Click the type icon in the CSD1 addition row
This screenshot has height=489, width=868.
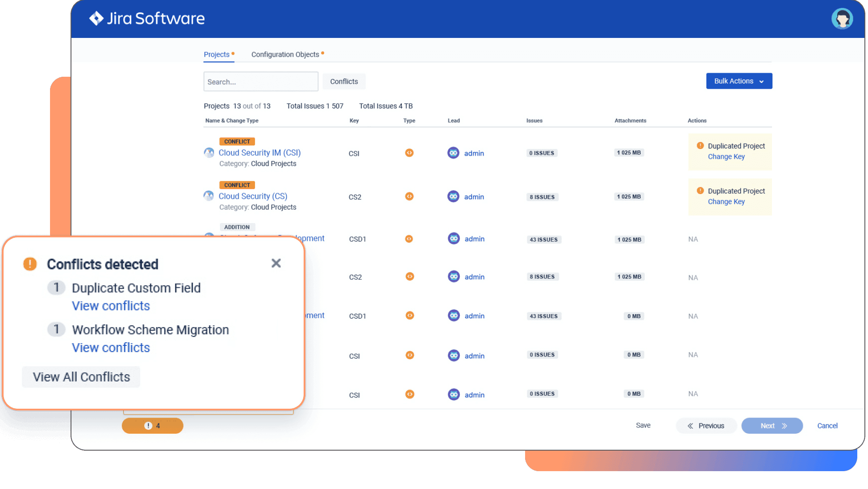tap(409, 239)
